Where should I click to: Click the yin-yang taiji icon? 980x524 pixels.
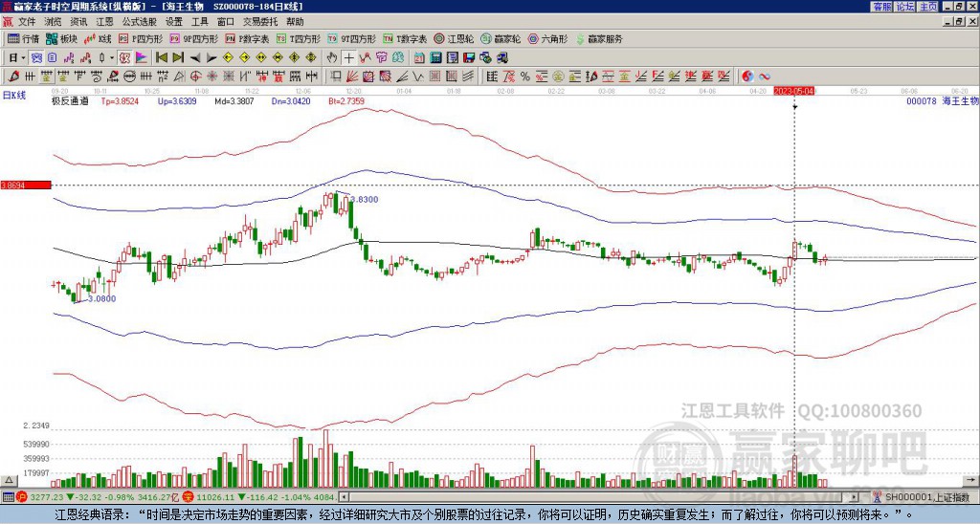coord(747,76)
